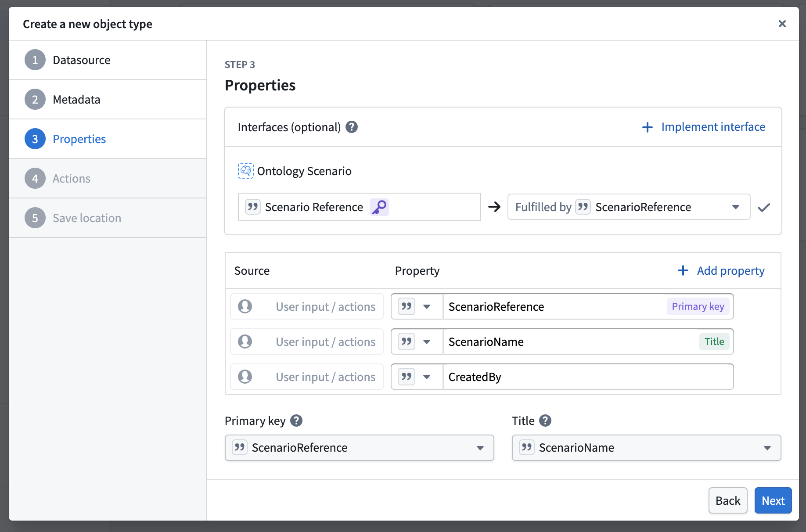Open help for Interfaces (optional)
This screenshot has width=806, height=532.
(352, 127)
